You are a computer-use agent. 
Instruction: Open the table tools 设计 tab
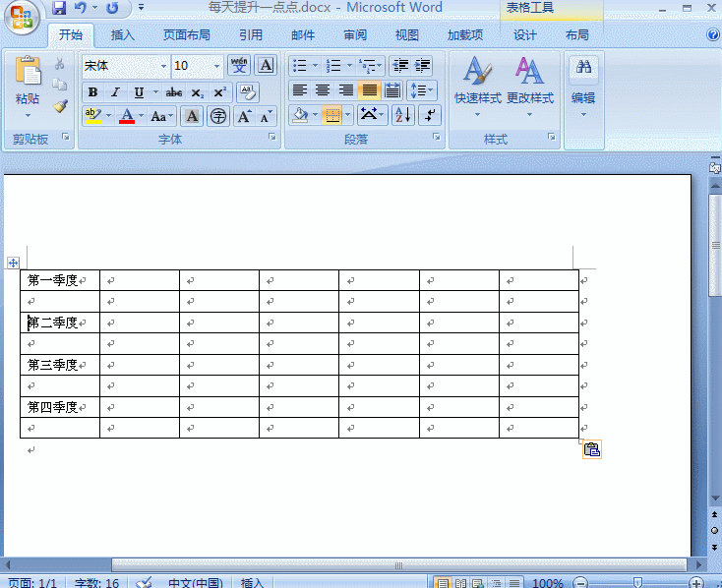525,34
